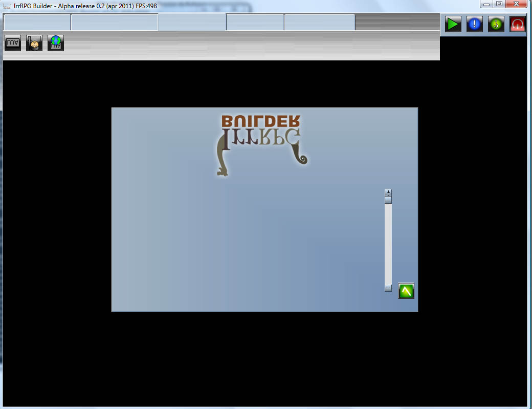Open the globe global LUA script icon
Viewport: 532px width, 409px height.
(x=56, y=44)
